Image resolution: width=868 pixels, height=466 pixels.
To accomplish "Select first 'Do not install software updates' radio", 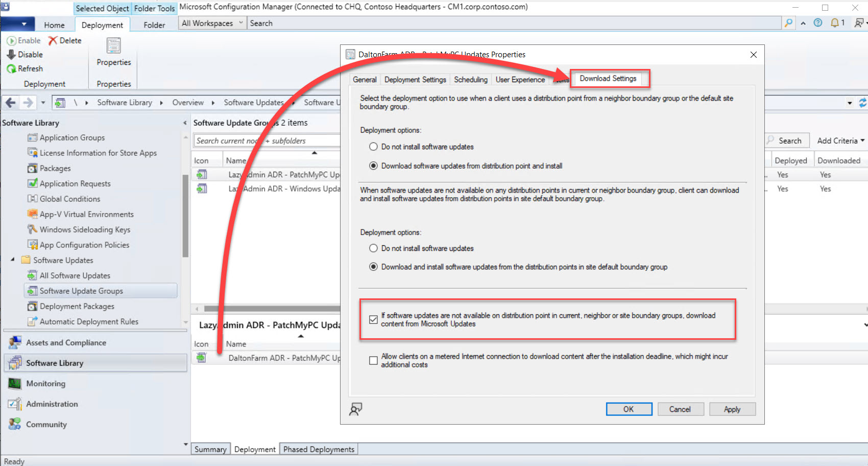I will (373, 147).
